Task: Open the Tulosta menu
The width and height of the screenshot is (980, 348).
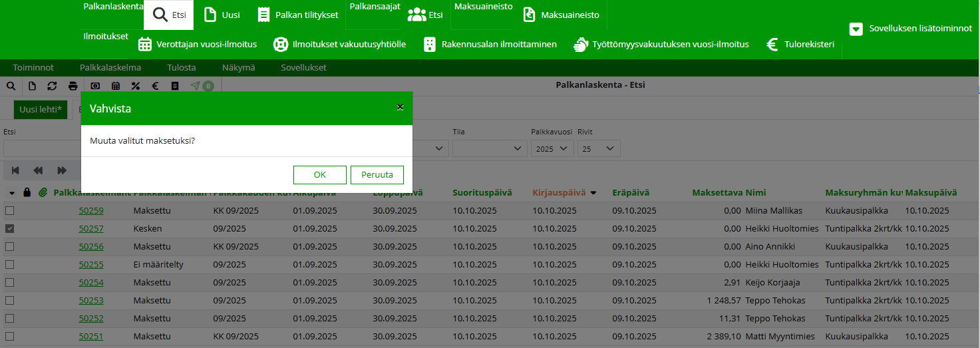Action: [x=181, y=68]
